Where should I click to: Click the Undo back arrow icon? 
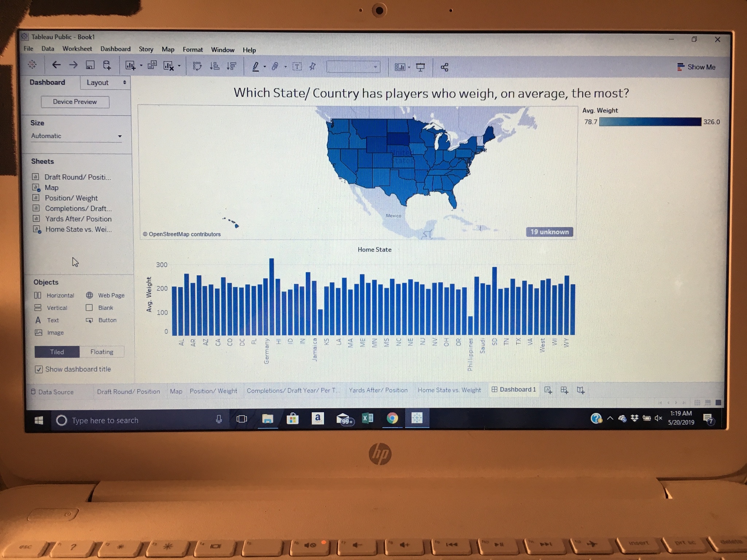pos(56,65)
